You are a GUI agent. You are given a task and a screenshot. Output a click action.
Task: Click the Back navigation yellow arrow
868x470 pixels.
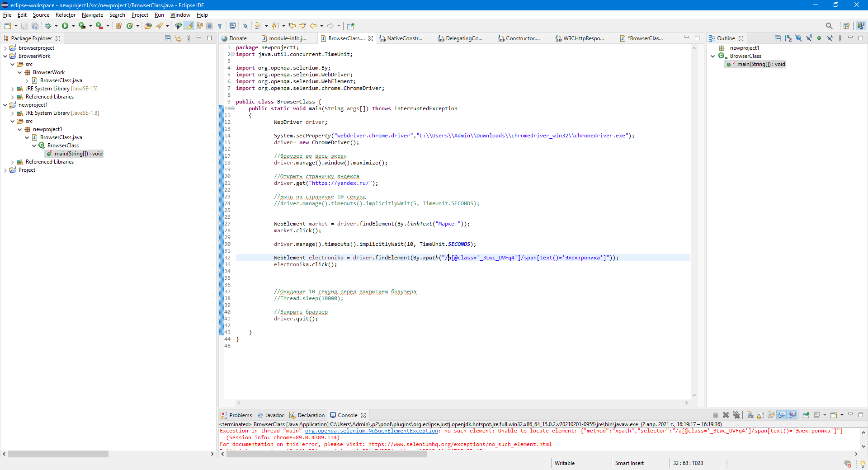tap(313, 26)
